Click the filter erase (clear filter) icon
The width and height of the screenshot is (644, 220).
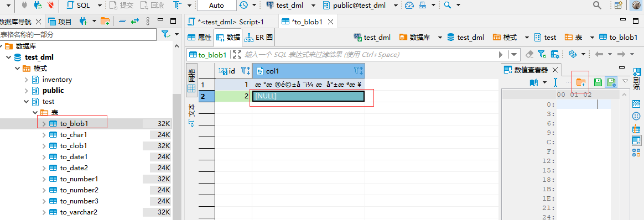click(530, 54)
